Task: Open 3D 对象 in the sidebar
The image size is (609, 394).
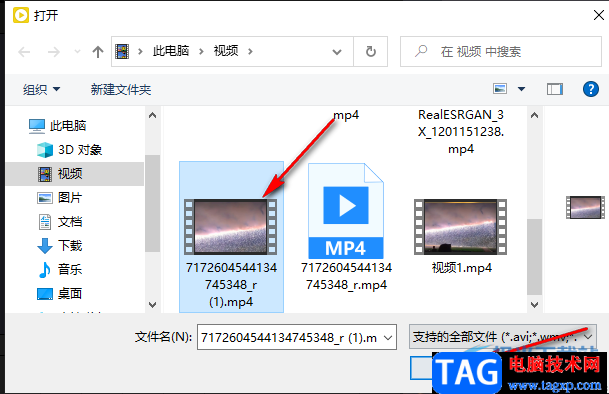Action: [69, 150]
